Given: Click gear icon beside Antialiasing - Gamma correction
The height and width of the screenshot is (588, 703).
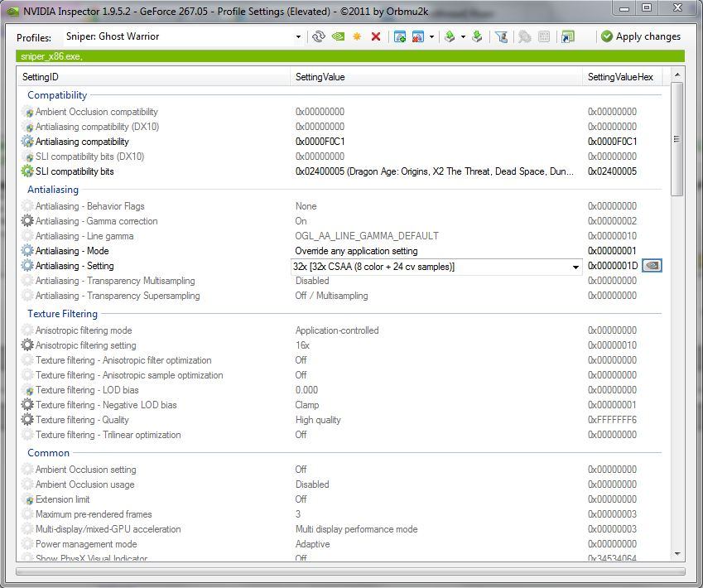Looking at the screenshot, I should point(27,221).
